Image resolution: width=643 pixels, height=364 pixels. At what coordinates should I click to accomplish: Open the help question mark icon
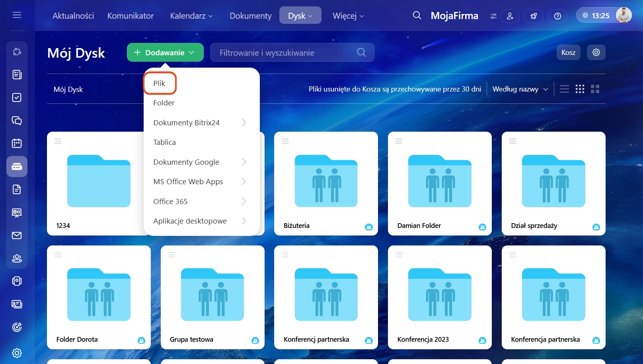557,16
